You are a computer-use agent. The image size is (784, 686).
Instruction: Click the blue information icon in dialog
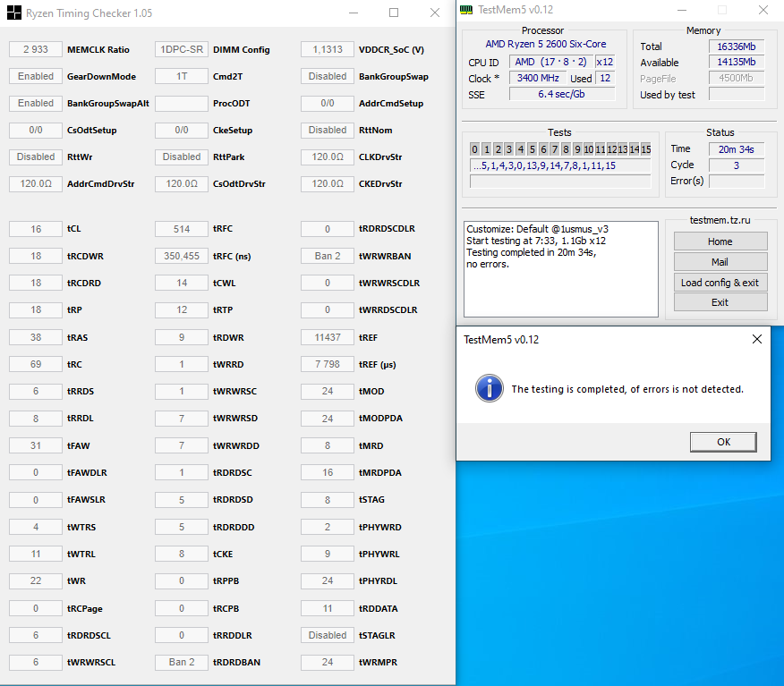point(489,388)
